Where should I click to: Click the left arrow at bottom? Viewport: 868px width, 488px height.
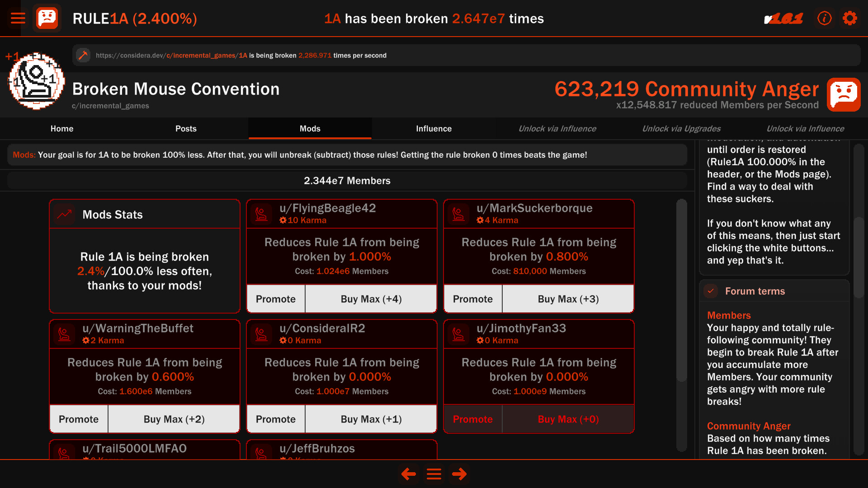coord(408,474)
